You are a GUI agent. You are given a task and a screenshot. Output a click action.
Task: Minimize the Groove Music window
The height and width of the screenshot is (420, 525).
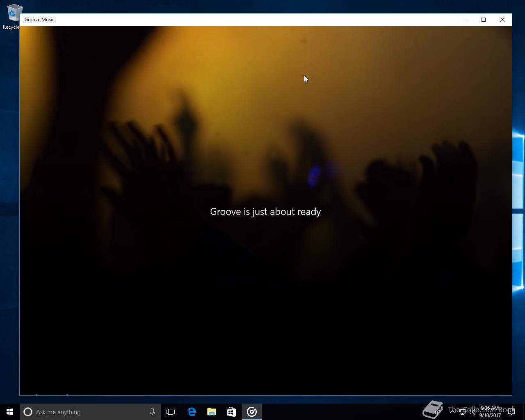click(x=465, y=20)
